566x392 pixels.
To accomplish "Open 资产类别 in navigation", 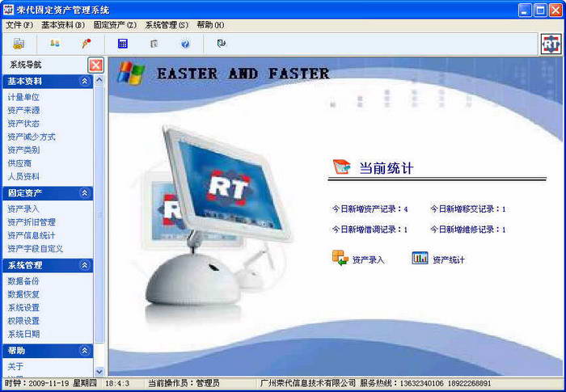I will pyautogui.click(x=23, y=150).
